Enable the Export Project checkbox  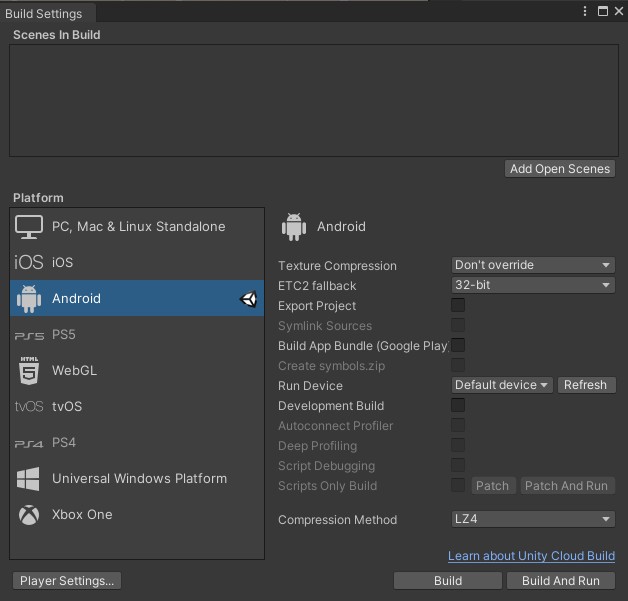(x=458, y=305)
